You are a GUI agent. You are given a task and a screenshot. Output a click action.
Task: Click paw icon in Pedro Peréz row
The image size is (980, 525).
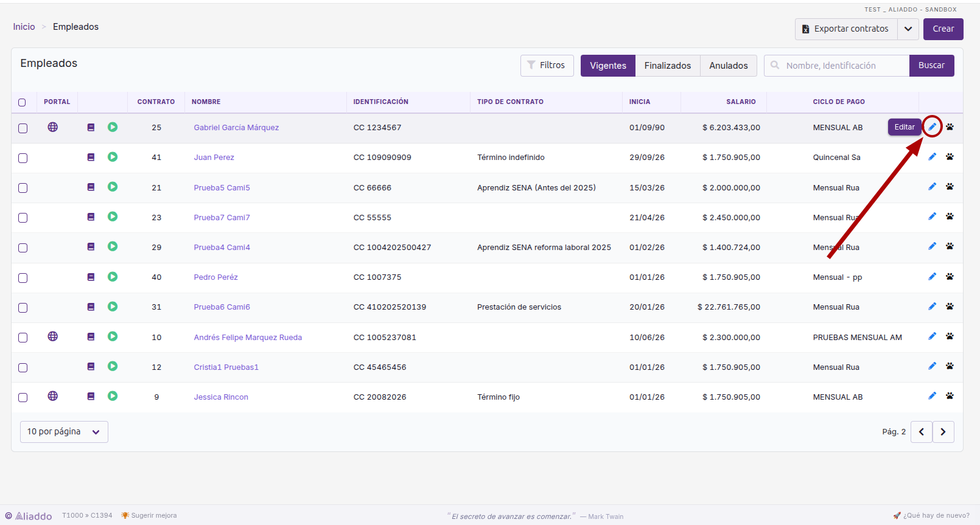[950, 277]
